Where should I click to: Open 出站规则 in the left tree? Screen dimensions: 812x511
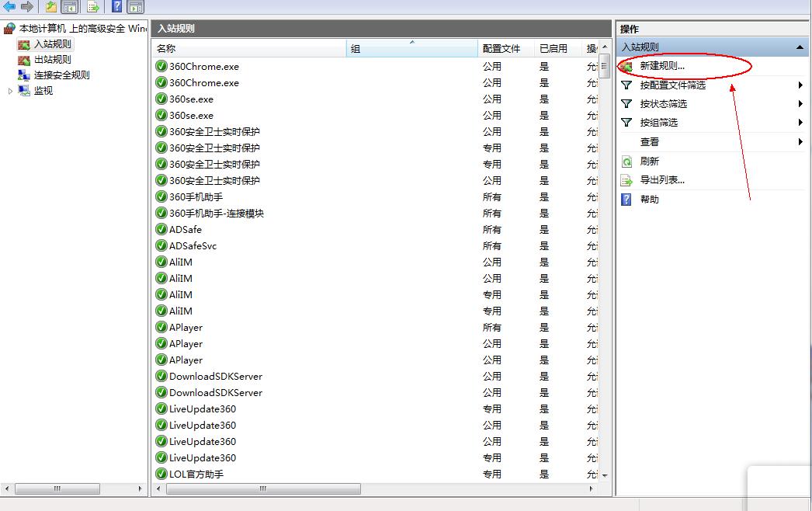52,60
